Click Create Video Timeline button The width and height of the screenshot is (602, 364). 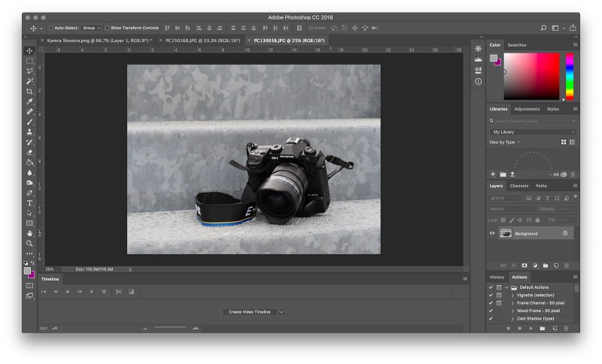249,311
